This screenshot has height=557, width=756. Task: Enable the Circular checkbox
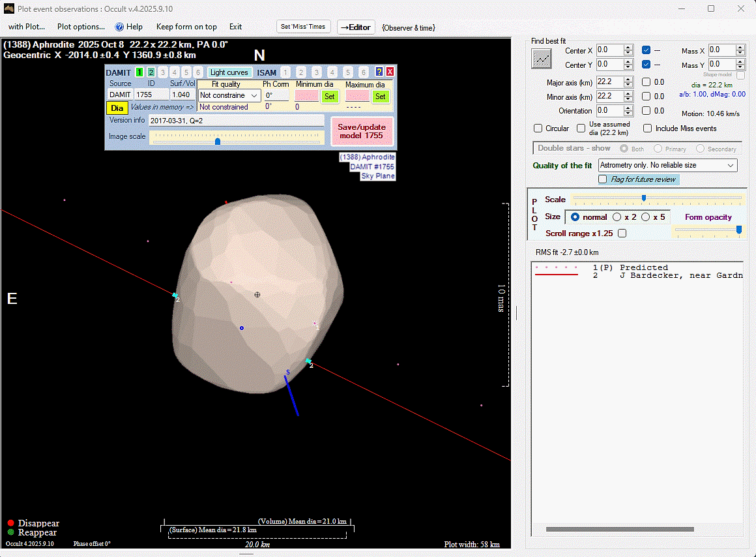538,128
